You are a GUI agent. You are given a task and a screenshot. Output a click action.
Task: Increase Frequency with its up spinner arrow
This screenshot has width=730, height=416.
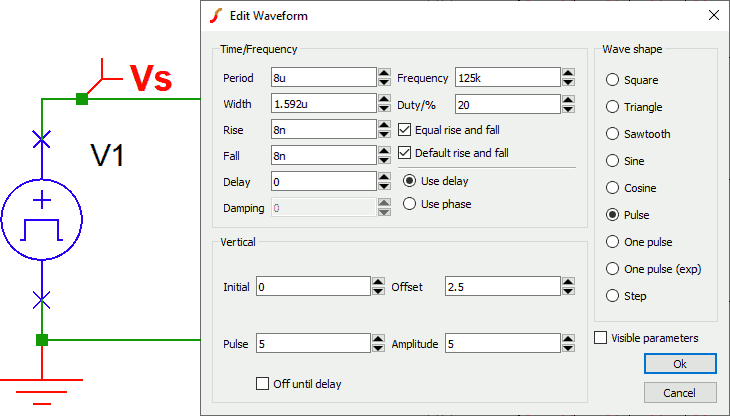(568, 73)
